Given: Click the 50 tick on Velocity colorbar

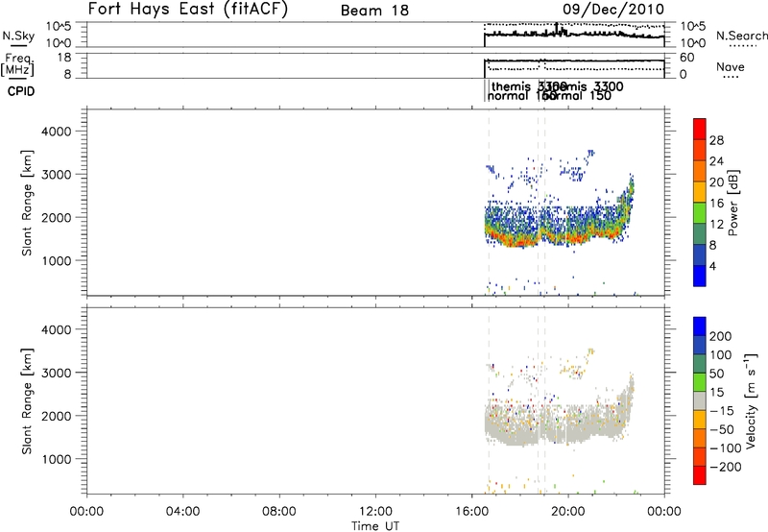Looking at the screenshot, I should click(x=716, y=374).
